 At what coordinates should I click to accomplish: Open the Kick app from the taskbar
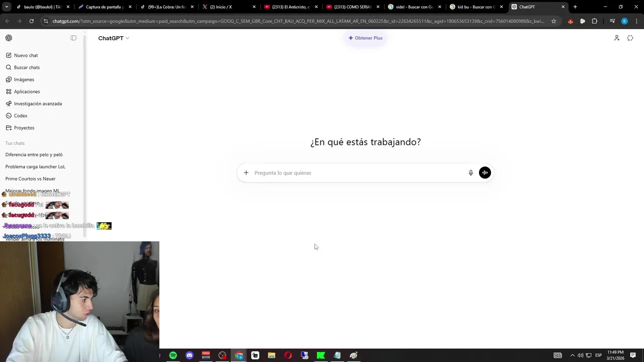pyautogui.click(x=320, y=355)
